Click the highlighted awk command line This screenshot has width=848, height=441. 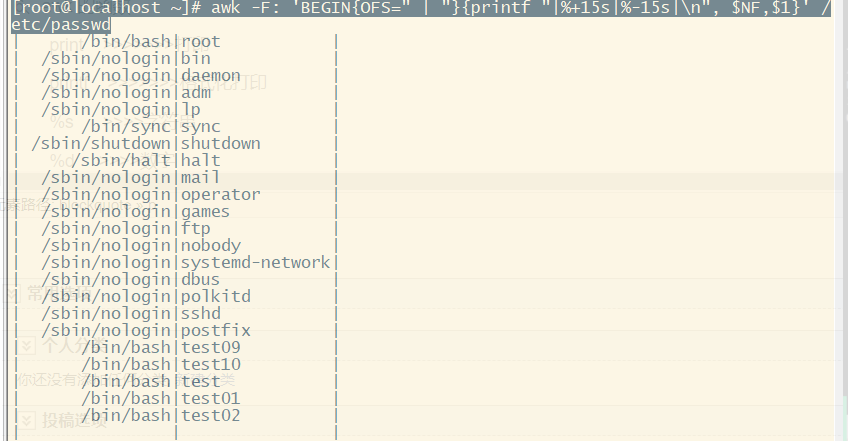(x=420, y=8)
